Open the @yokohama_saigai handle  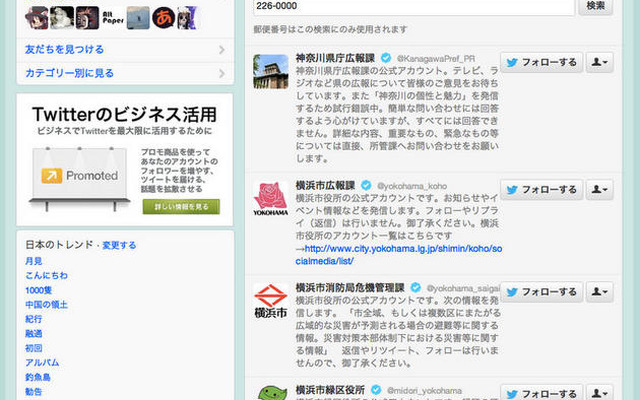(x=463, y=289)
